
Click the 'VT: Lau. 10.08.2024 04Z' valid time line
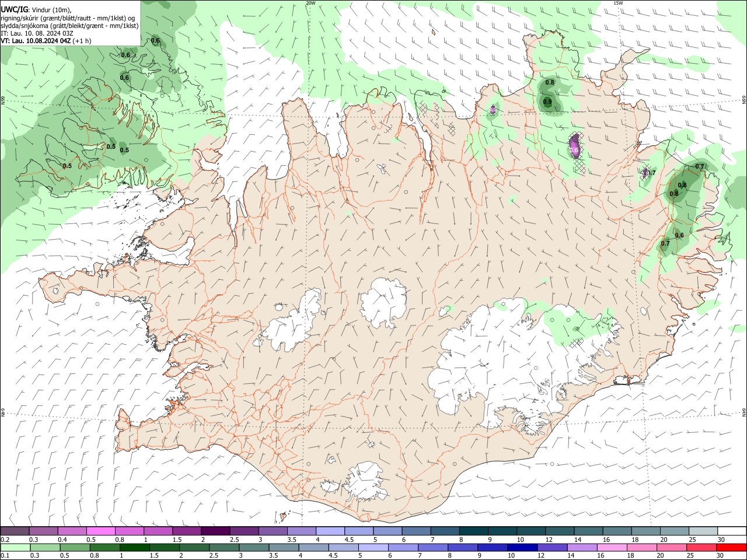point(36,41)
